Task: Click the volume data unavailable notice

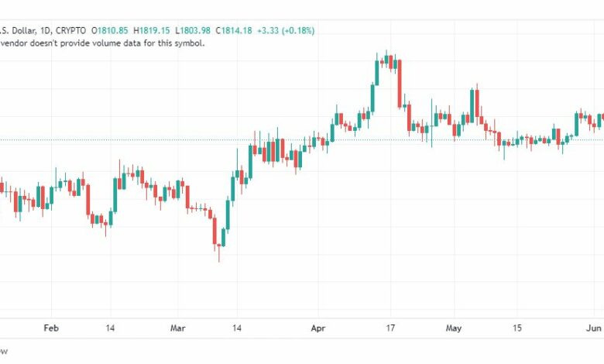Action: click(x=102, y=43)
